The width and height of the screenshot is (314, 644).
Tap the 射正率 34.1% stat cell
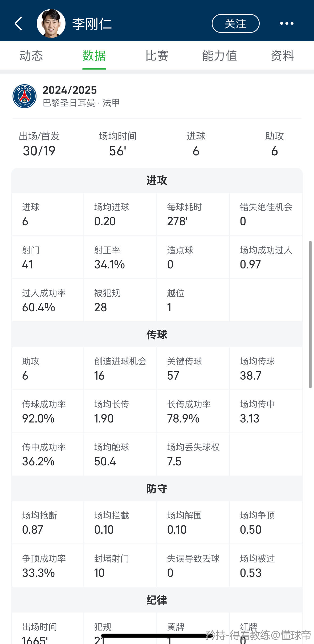[x=120, y=257]
